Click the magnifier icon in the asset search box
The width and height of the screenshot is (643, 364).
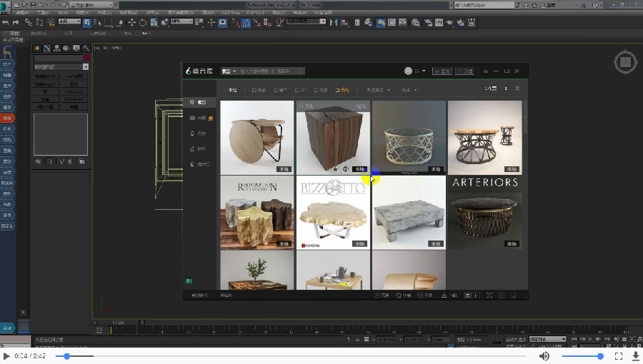pos(300,71)
